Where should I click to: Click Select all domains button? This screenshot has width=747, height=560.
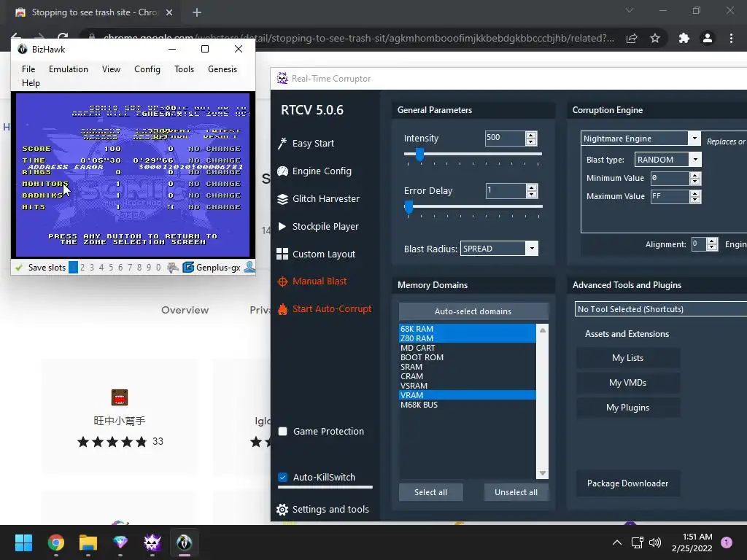430,492
